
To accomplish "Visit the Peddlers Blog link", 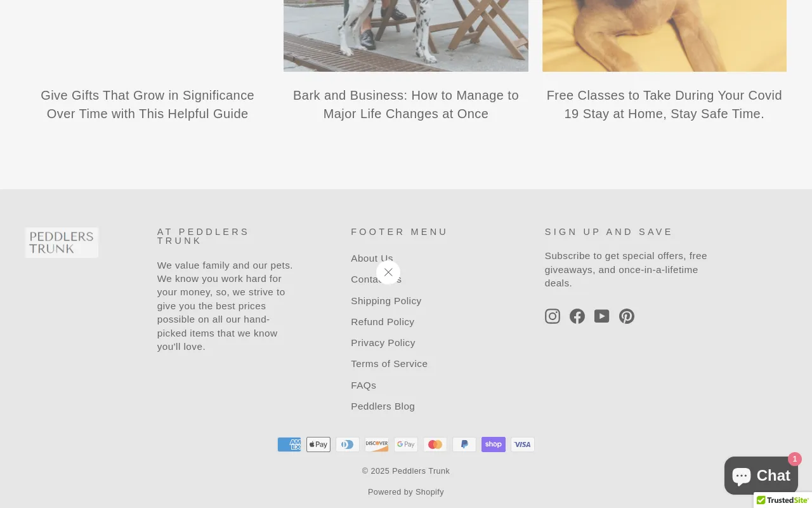I will (x=383, y=406).
